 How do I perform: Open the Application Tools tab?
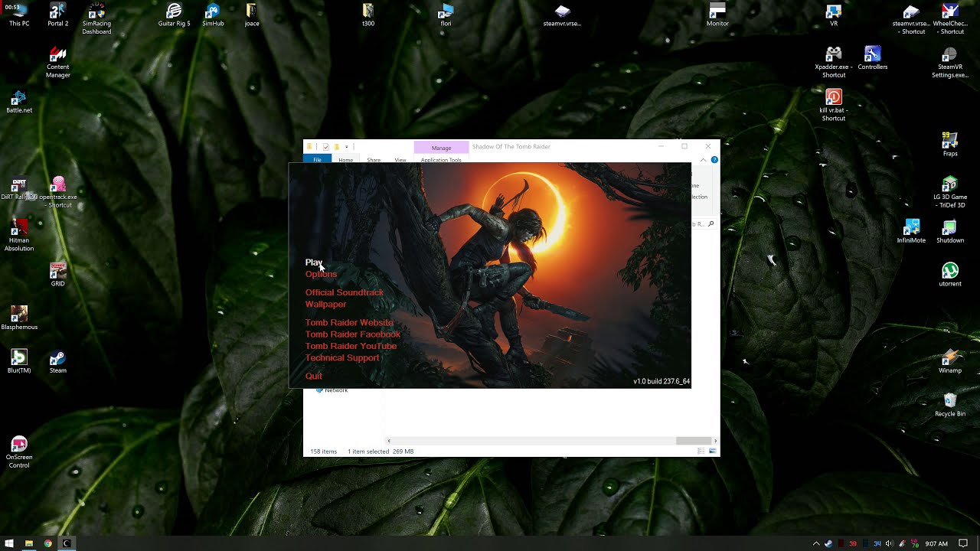441,160
